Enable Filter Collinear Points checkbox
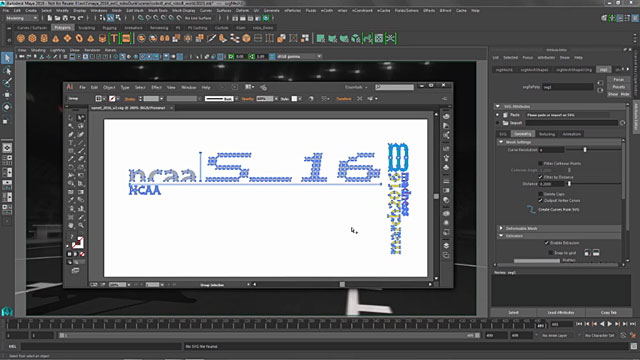Image resolution: width=640 pixels, height=360 pixels. pos(540,163)
